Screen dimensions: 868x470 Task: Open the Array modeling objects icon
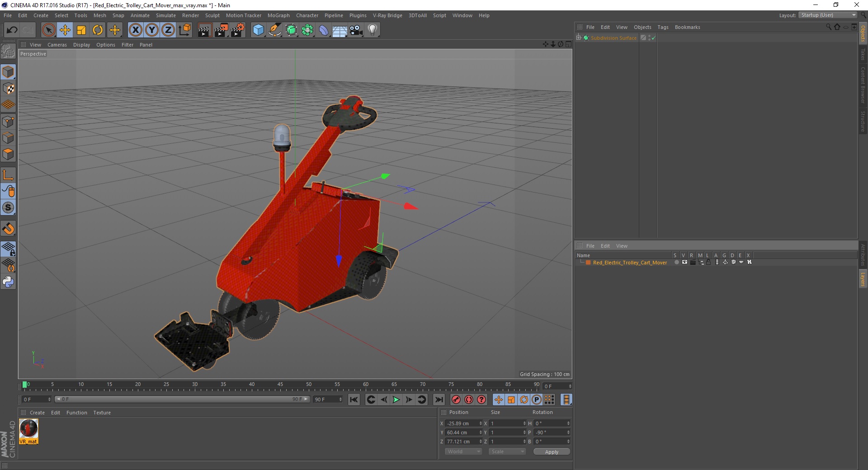307,30
